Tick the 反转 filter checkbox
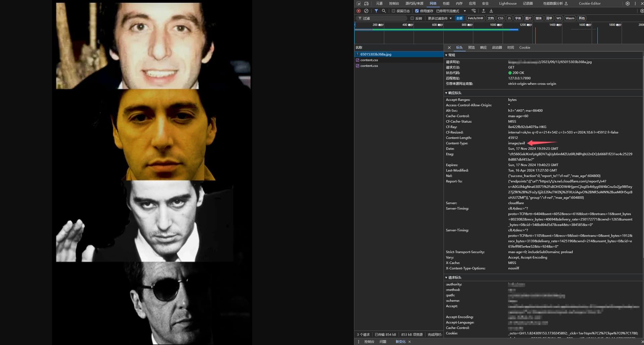This screenshot has height=345, width=644. (x=412, y=18)
